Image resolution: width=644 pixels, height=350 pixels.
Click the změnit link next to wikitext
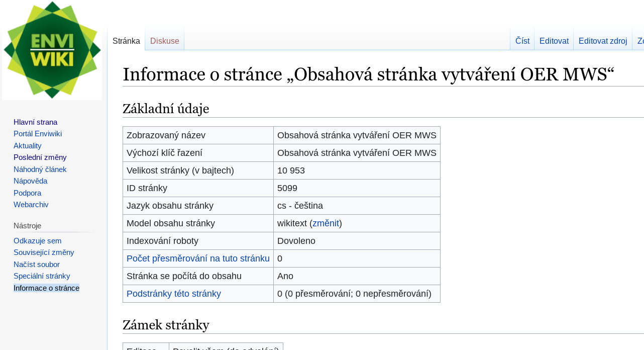click(x=326, y=223)
